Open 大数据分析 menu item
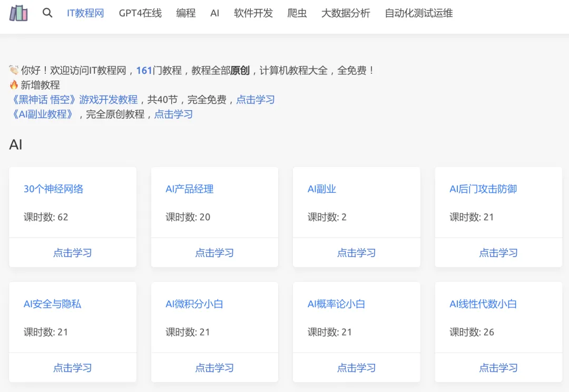Screen dimensions: 569x392 point(346,13)
